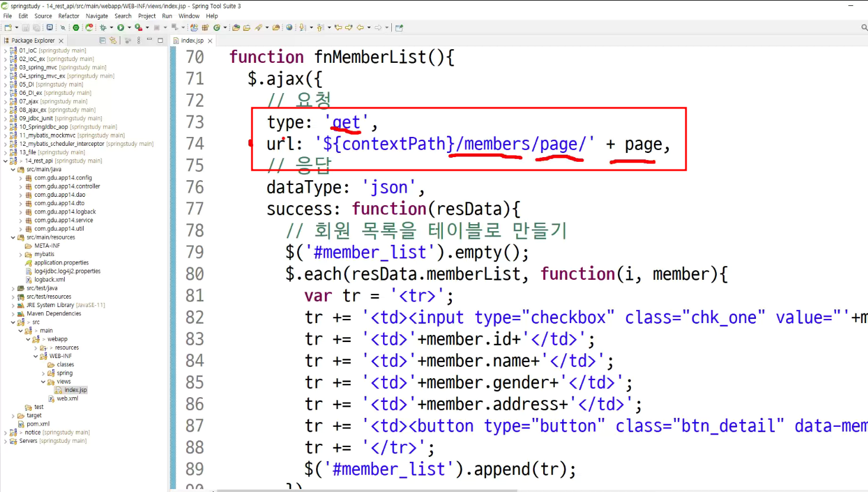The height and width of the screenshot is (492, 868).
Task: Open dropdown arrow next to Debug icon
Action: tap(111, 27)
